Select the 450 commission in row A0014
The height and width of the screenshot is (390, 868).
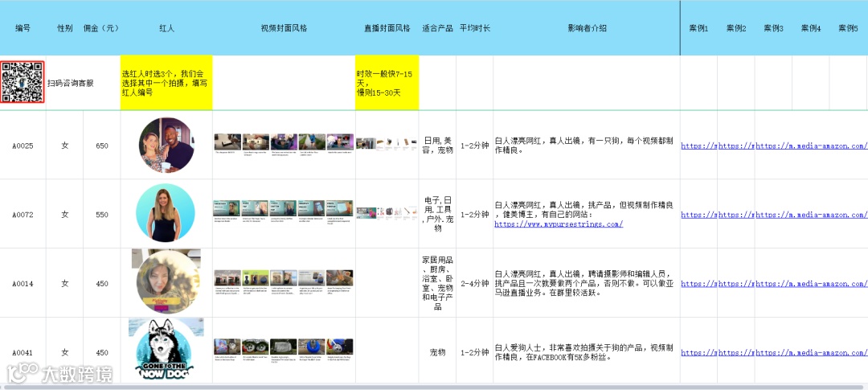point(102,284)
